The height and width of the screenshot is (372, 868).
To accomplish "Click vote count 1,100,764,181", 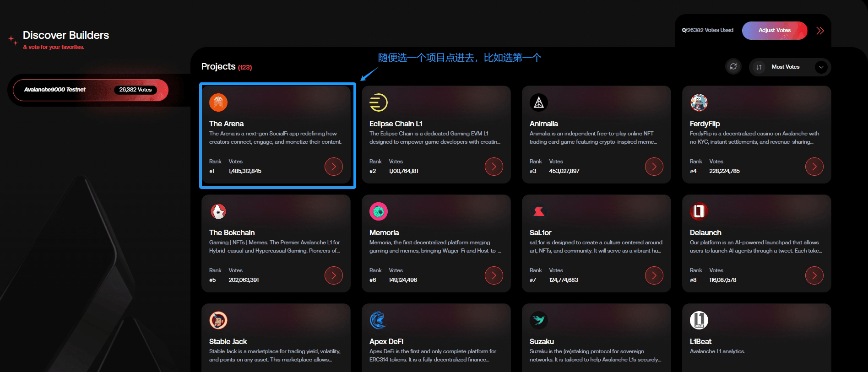I will click(x=403, y=171).
